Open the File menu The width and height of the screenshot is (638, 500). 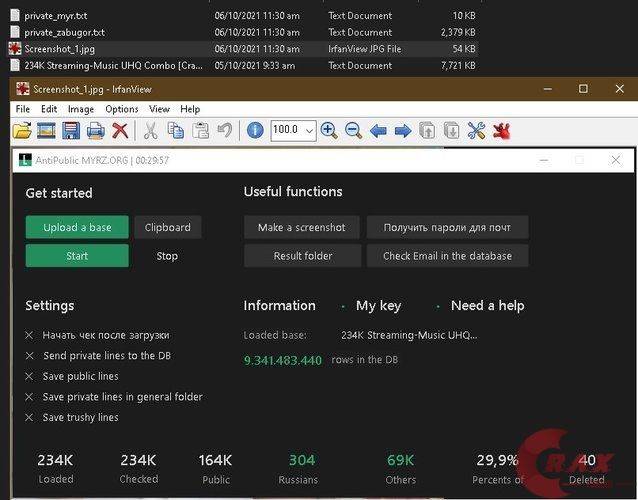click(22, 109)
